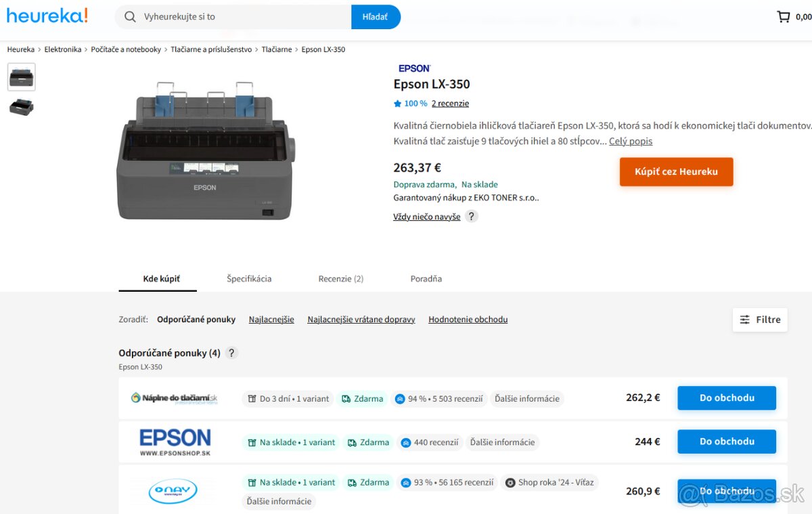Screen dimensions: 812x514
Task: Expand the Celý popis description
Action: pos(631,142)
